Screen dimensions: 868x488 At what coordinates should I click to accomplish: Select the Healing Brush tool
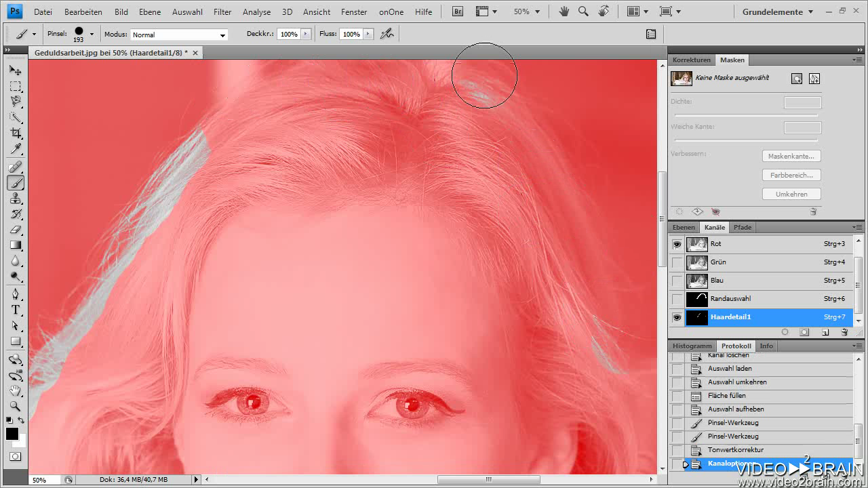[16, 167]
